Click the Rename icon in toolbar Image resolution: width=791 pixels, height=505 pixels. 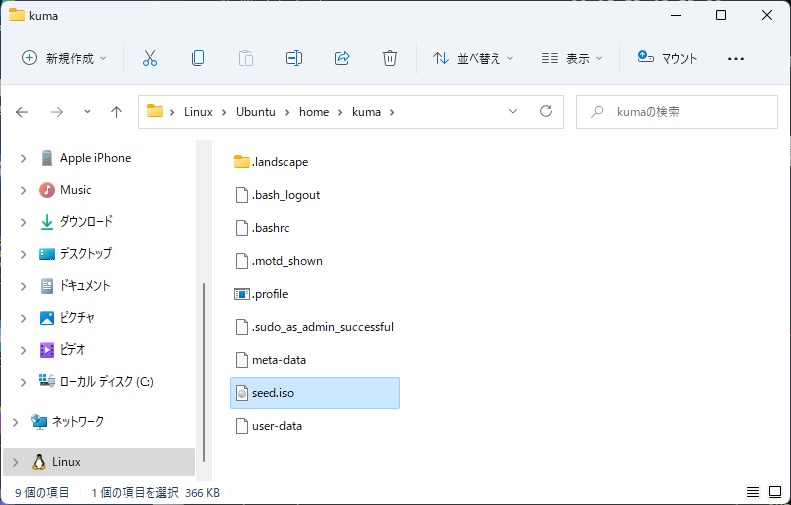[294, 58]
